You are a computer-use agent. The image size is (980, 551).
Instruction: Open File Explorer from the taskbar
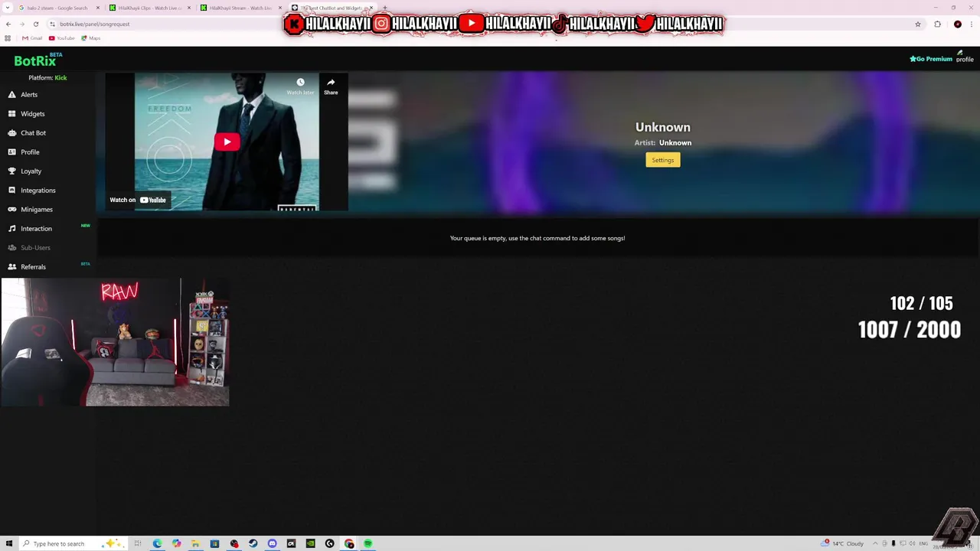coord(195,543)
